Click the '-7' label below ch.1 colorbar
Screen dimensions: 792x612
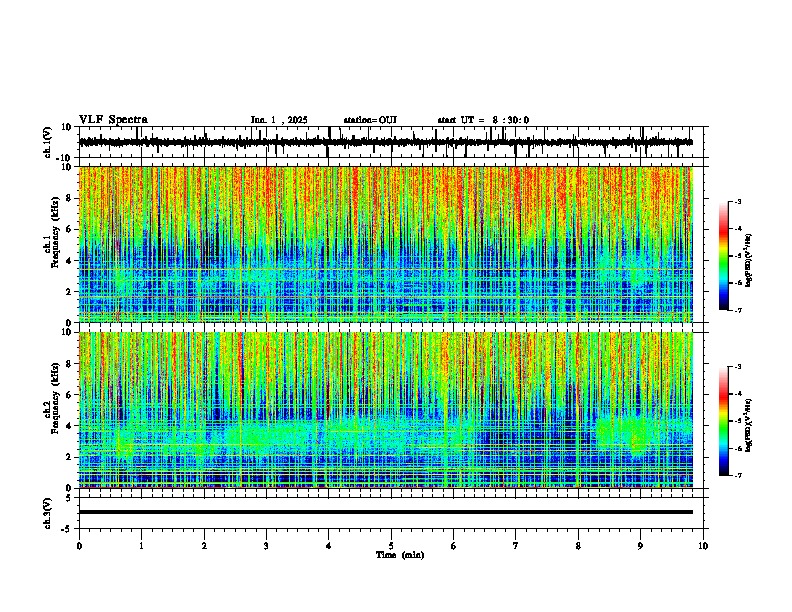tap(737, 310)
